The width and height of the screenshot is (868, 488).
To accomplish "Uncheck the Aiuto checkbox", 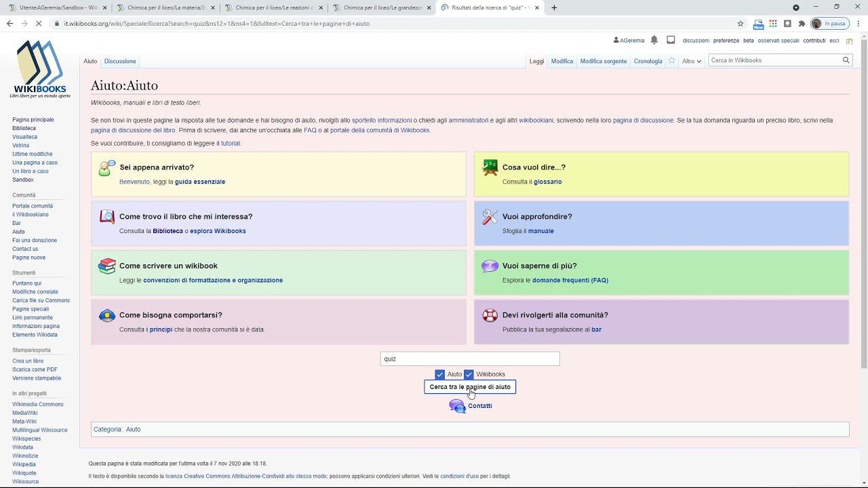I will click(439, 374).
